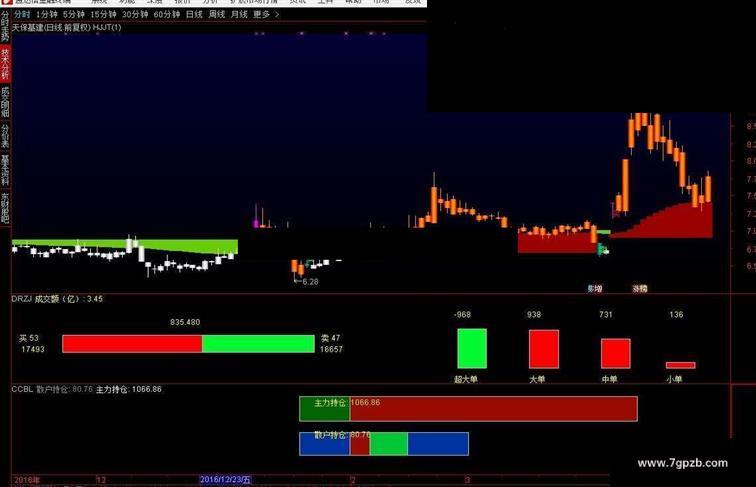Switch chart to 月线 monthly period
756x487 pixels.
[239, 14]
